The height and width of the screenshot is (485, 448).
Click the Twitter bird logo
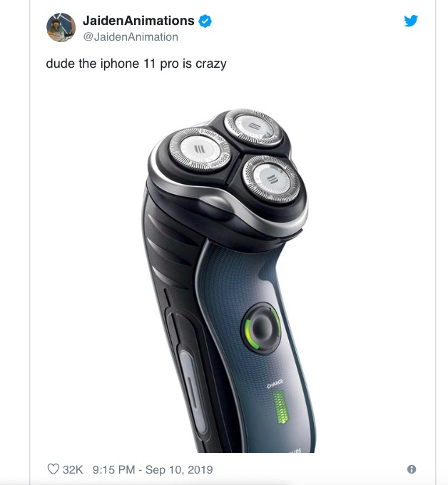tap(411, 21)
